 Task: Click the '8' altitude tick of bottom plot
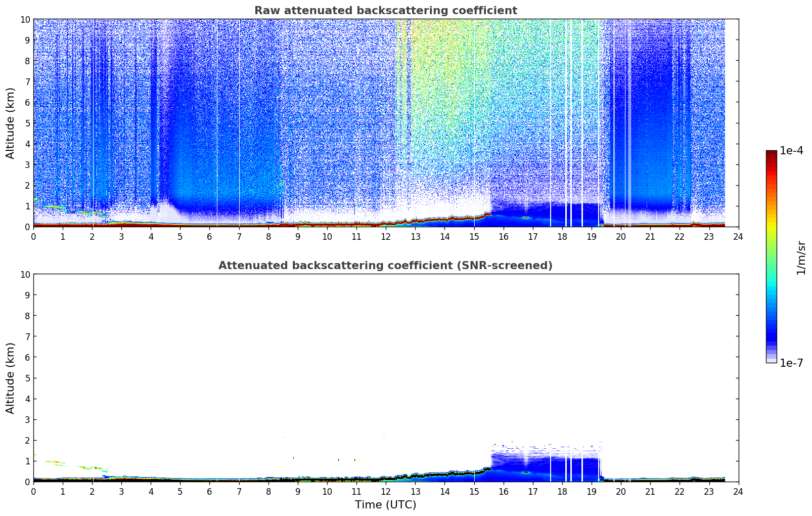(x=28, y=316)
